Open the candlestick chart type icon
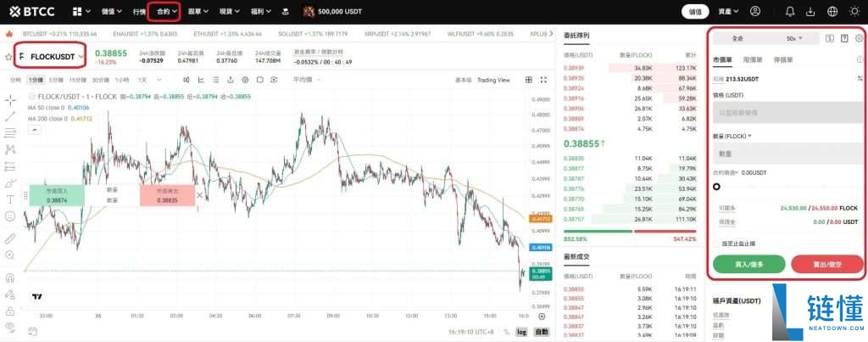Viewport: 868px width, 342px height. 186,80
